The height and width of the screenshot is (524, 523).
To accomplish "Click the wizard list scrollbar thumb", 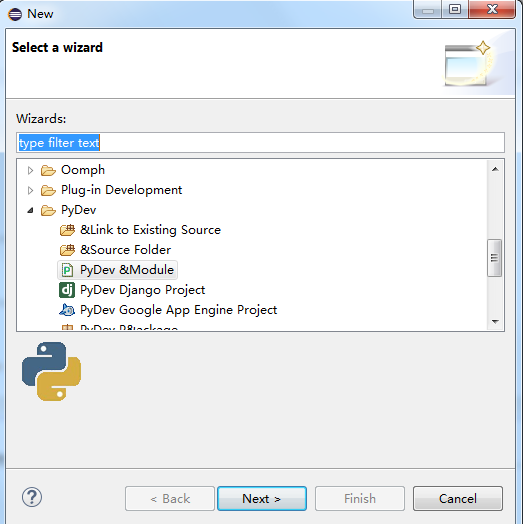I will [494, 258].
